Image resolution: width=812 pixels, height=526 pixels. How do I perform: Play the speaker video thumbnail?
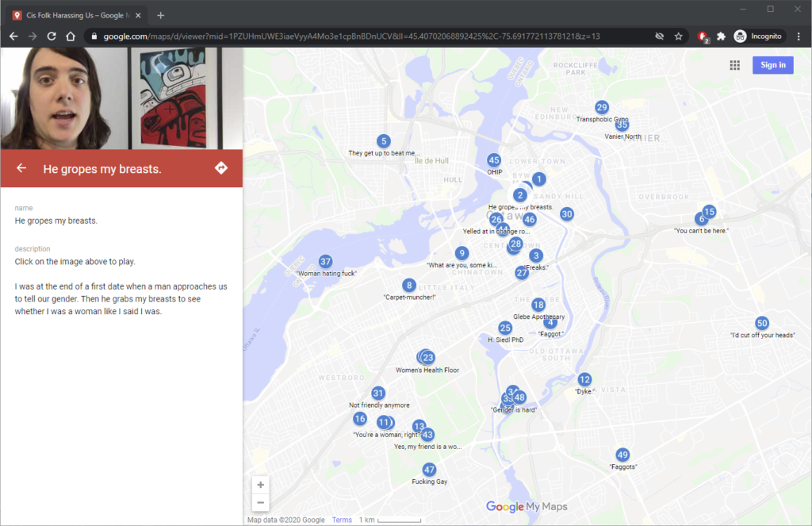121,98
